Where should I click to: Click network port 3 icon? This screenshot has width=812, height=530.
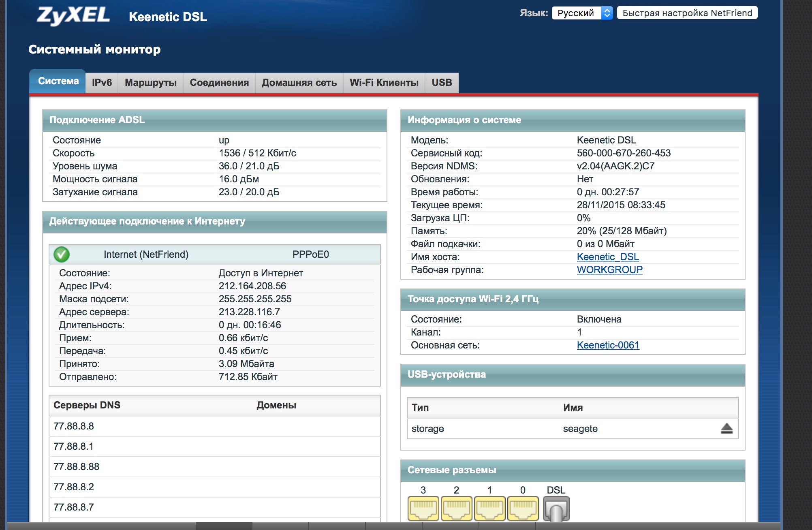[423, 509]
